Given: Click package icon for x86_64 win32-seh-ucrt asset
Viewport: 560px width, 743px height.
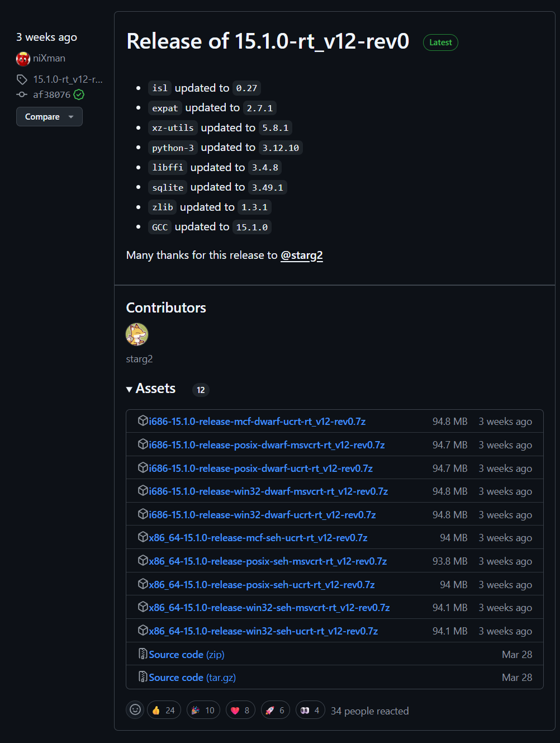Looking at the screenshot, I should (x=143, y=630).
